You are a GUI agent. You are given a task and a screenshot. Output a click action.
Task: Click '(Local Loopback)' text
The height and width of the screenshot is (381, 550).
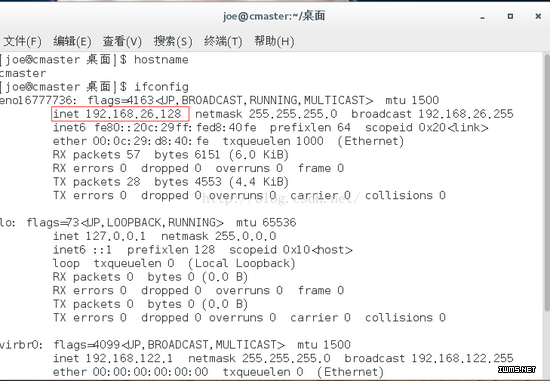click(x=242, y=264)
